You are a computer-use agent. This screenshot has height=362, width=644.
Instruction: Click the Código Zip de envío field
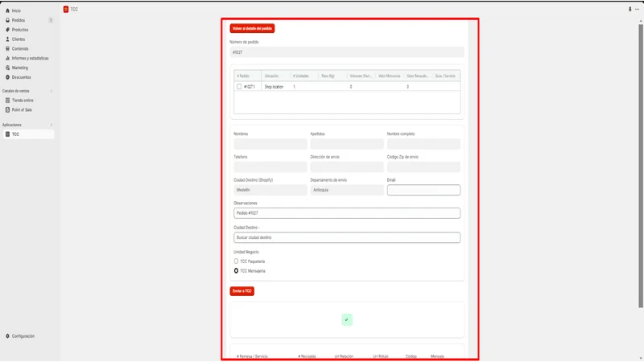point(423,167)
